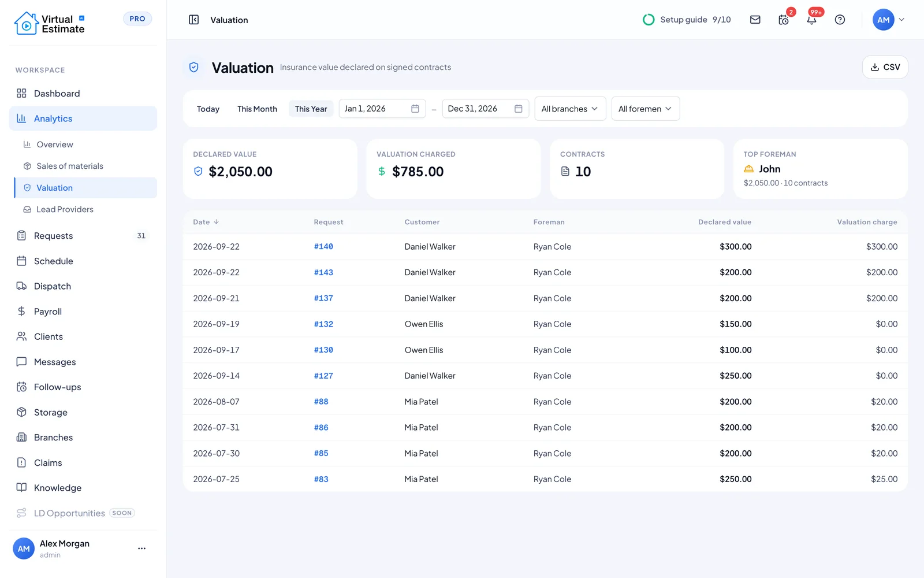Open follow-ups calendar icon with badge 2
The width and height of the screenshot is (924, 578).
[x=784, y=20]
